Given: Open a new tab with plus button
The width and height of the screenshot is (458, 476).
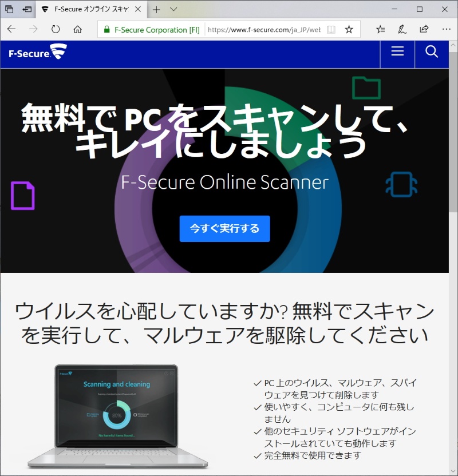Looking at the screenshot, I should (156, 9).
